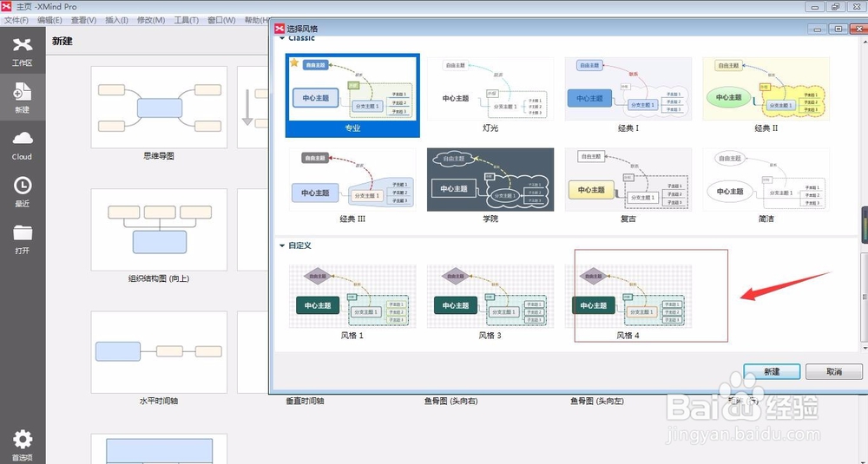Collapse the 自定义 styles section
Screen dimensions: 868x464
(282, 245)
